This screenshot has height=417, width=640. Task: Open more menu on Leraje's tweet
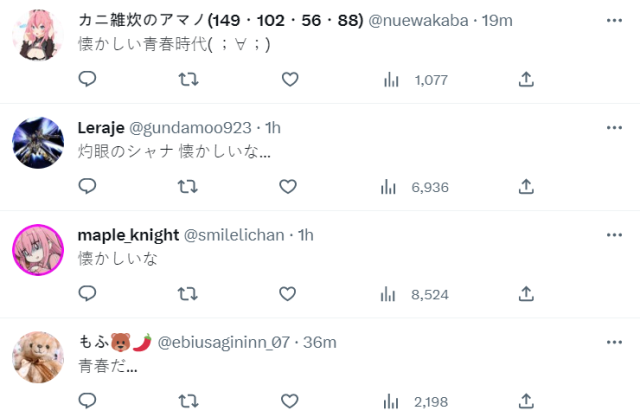pyautogui.click(x=614, y=128)
